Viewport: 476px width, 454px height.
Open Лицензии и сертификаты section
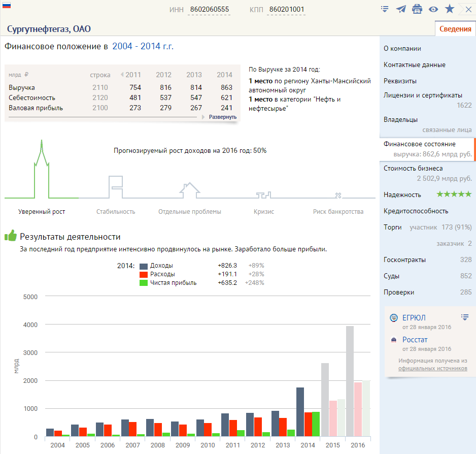pos(423,95)
